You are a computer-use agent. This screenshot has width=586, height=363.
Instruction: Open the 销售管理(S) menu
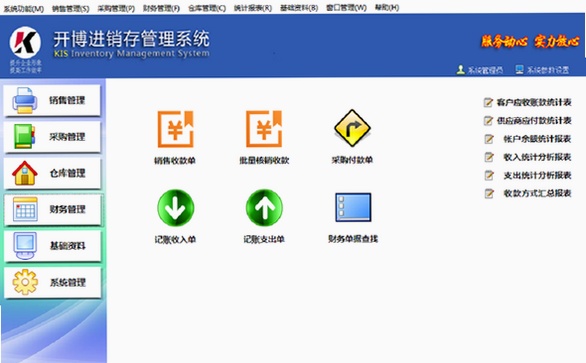71,8
